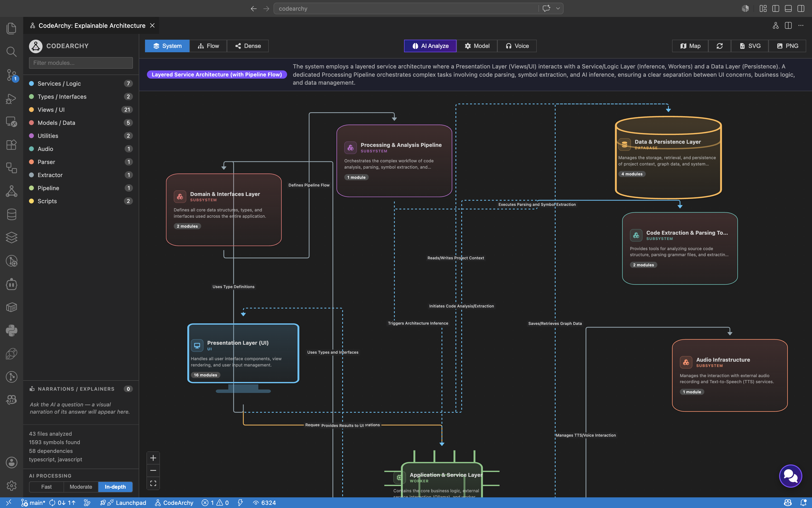The width and height of the screenshot is (812, 508).
Task: Open the robot icon in activity bar
Action: point(11,284)
